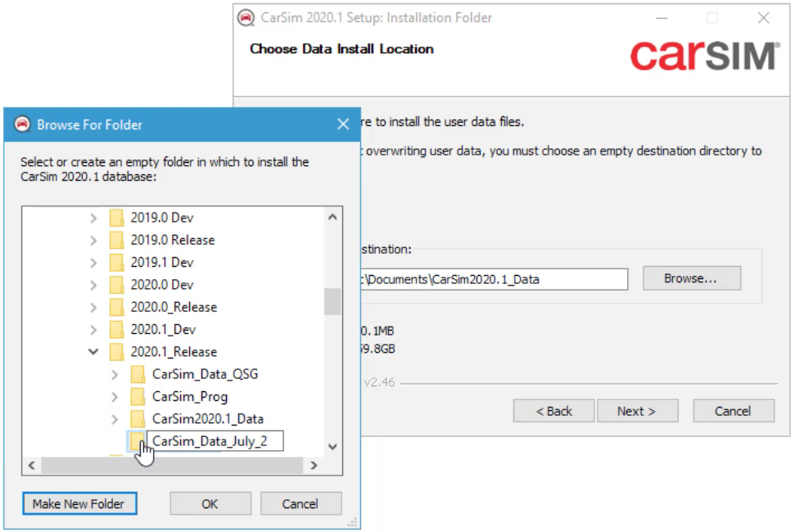Click the 2020.1_Dev folder icon
The image size is (795, 532).
point(116,329)
